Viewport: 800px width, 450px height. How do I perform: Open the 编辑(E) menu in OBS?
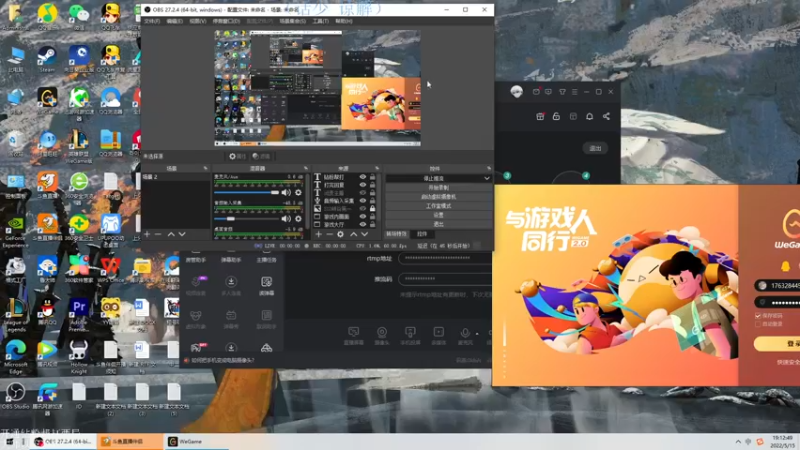[x=174, y=21]
